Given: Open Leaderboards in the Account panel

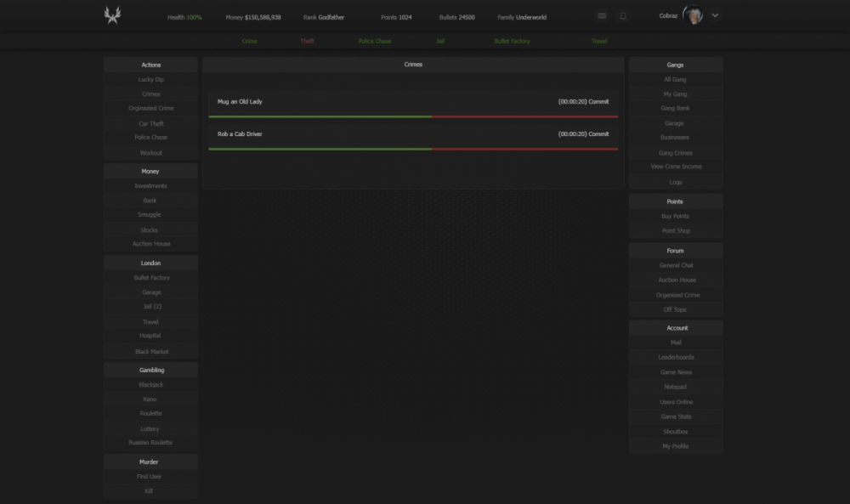Looking at the screenshot, I should coord(676,358).
